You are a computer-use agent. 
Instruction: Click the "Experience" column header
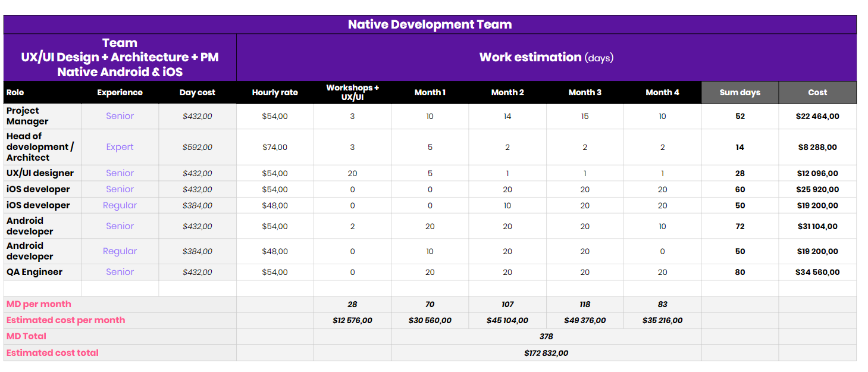pyautogui.click(x=120, y=92)
